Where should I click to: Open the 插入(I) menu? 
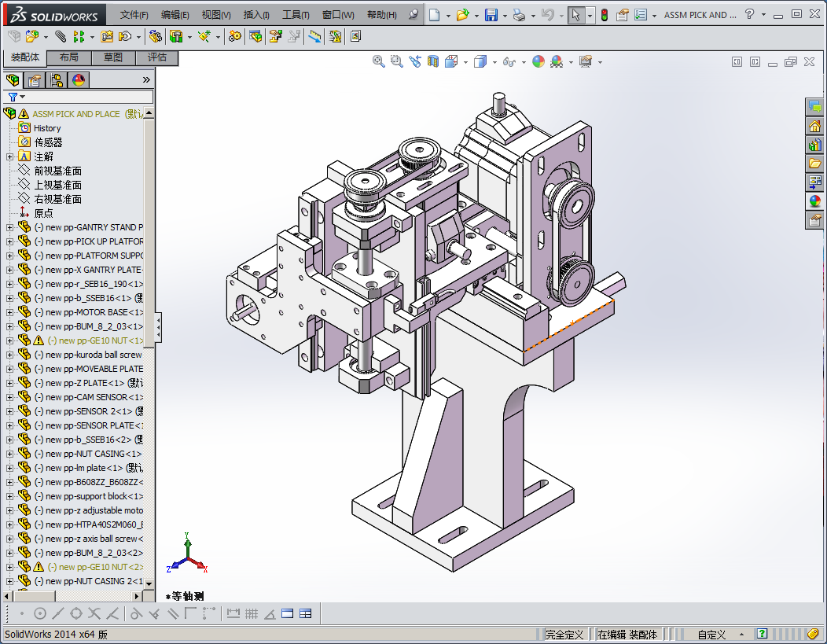(x=256, y=15)
